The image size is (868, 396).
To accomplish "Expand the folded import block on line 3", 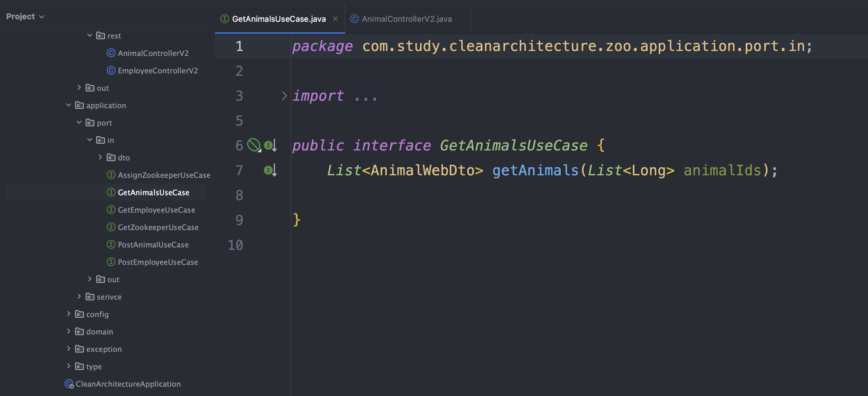I will [x=284, y=96].
